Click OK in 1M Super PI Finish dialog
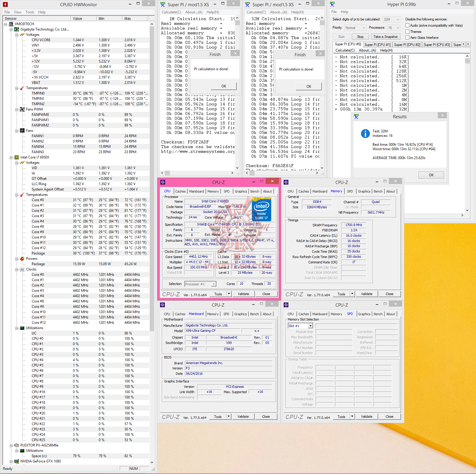The image size is (476, 474). (224, 86)
